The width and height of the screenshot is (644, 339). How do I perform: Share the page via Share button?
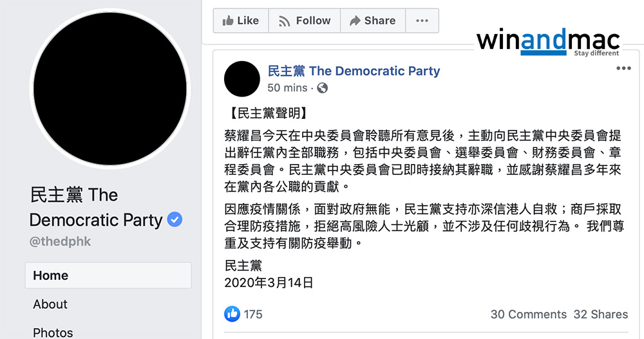point(372,21)
